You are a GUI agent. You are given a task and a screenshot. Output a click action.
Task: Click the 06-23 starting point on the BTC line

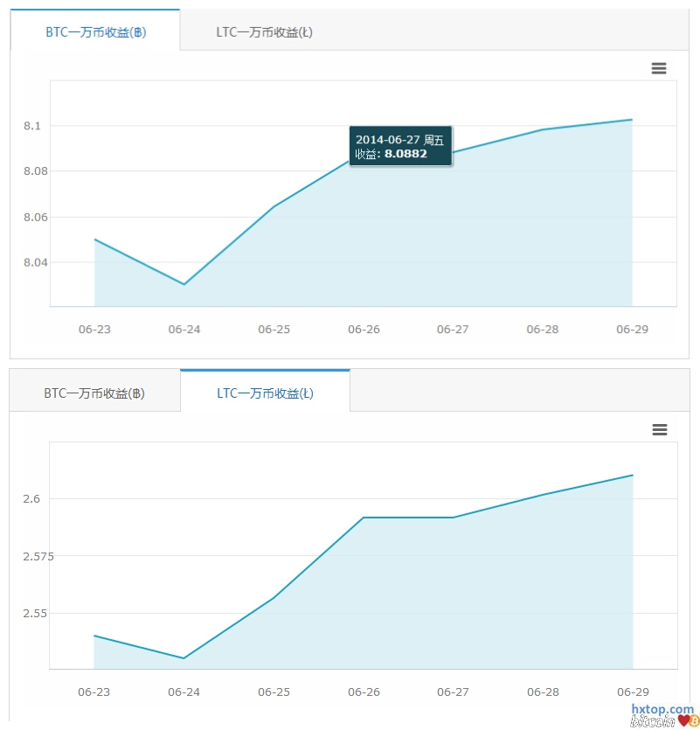click(94, 239)
